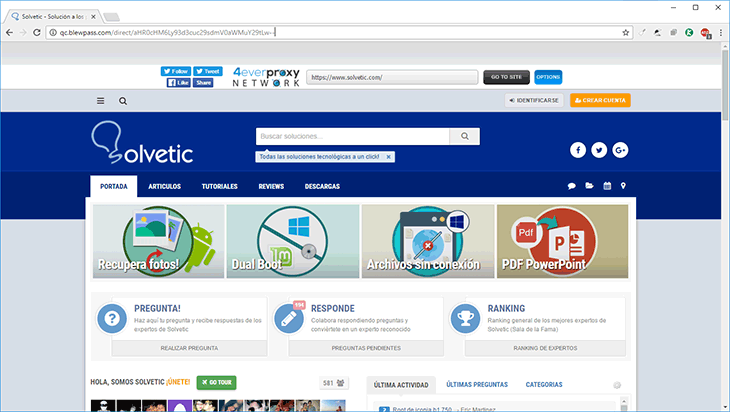Open the PDF PowerPoint thumbnail

tap(562, 241)
